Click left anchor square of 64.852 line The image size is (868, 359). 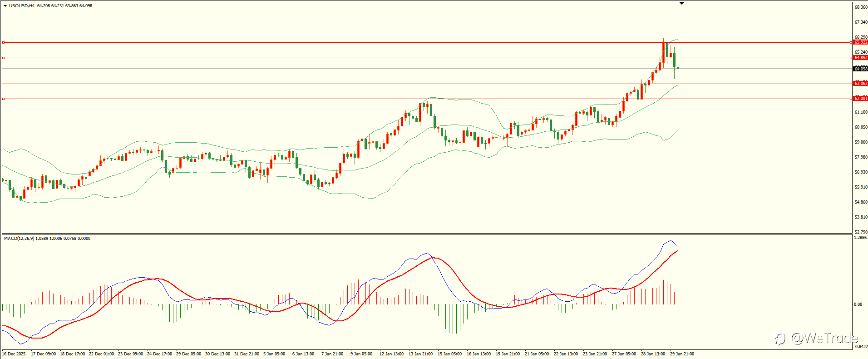(x=4, y=58)
